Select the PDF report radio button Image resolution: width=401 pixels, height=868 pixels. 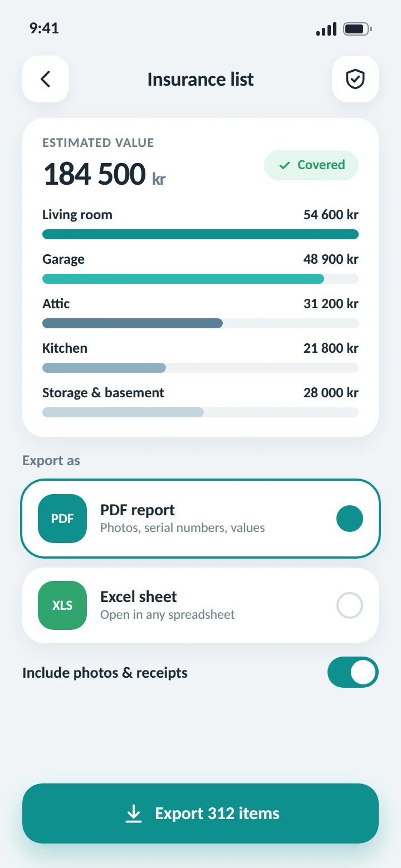[x=350, y=519]
